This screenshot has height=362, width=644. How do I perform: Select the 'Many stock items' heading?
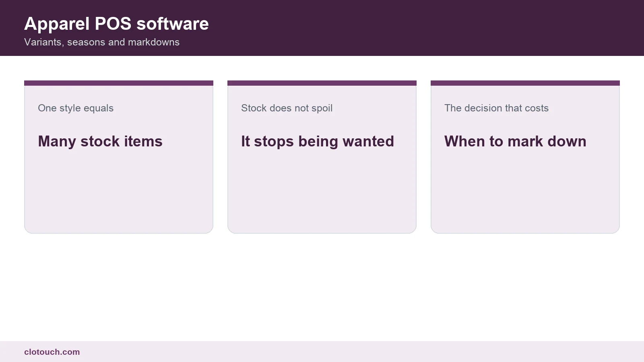[100, 142]
